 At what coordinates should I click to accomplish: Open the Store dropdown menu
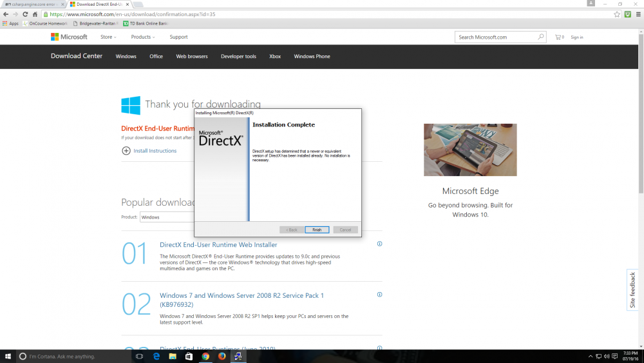pyautogui.click(x=108, y=37)
